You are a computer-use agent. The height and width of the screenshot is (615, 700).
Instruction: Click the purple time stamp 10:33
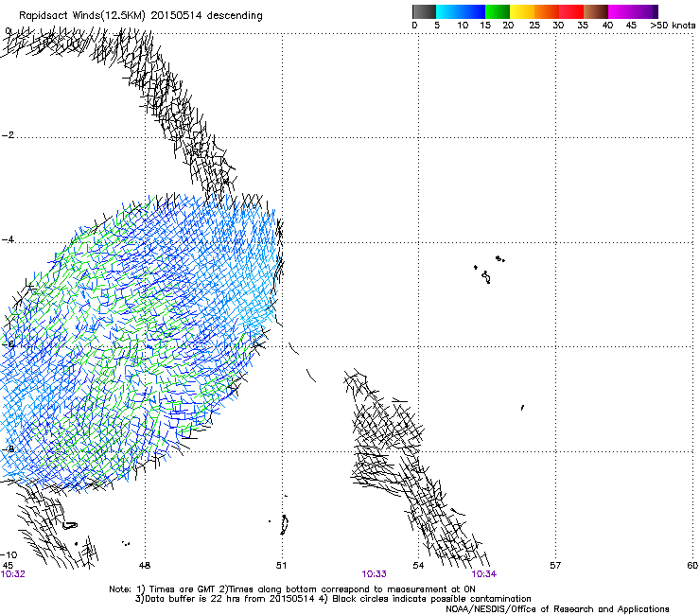(374, 574)
